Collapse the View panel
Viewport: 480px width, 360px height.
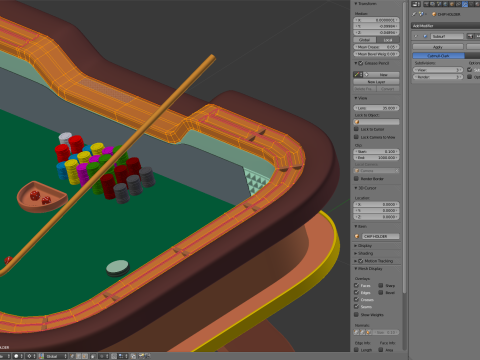356,98
